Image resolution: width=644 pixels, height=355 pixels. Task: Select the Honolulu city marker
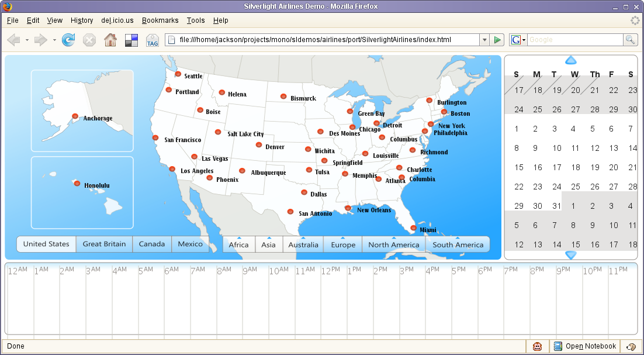click(x=77, y=183)
